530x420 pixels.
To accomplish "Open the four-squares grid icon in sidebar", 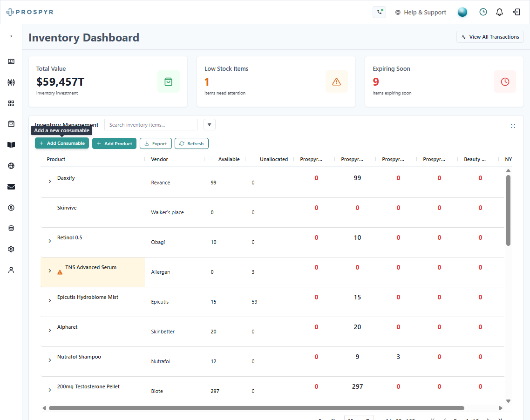I will click(11, 103).
